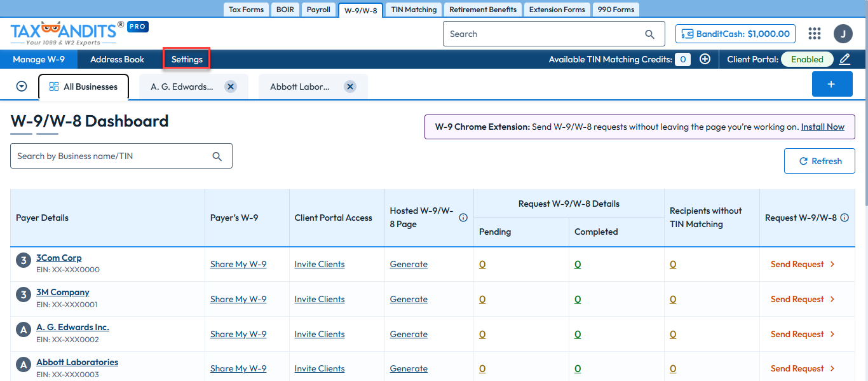Click Generate for 3M Company
This screenshot has width=868, height=381.
click(409, 299)
